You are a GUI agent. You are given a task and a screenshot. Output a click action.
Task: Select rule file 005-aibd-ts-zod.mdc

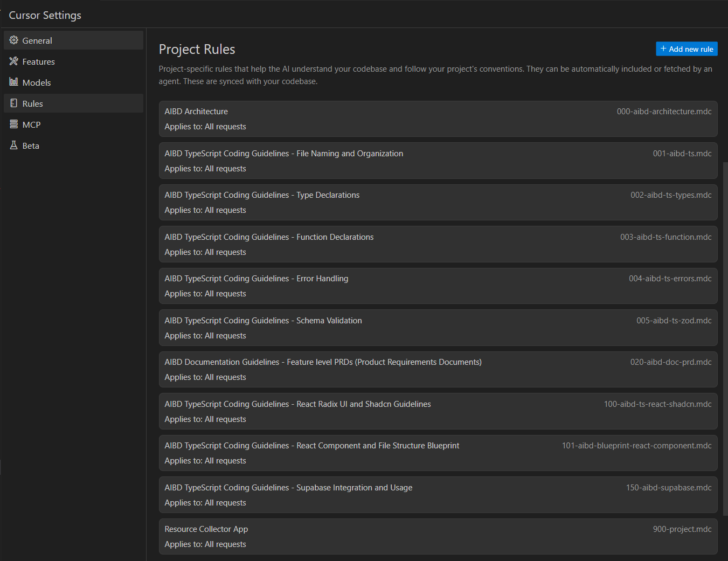point(674,321)
